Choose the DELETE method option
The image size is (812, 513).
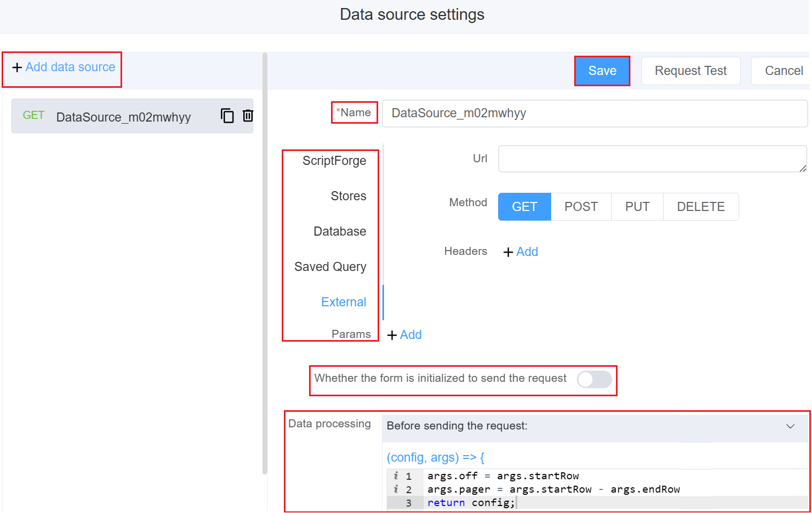click(700, 207)
